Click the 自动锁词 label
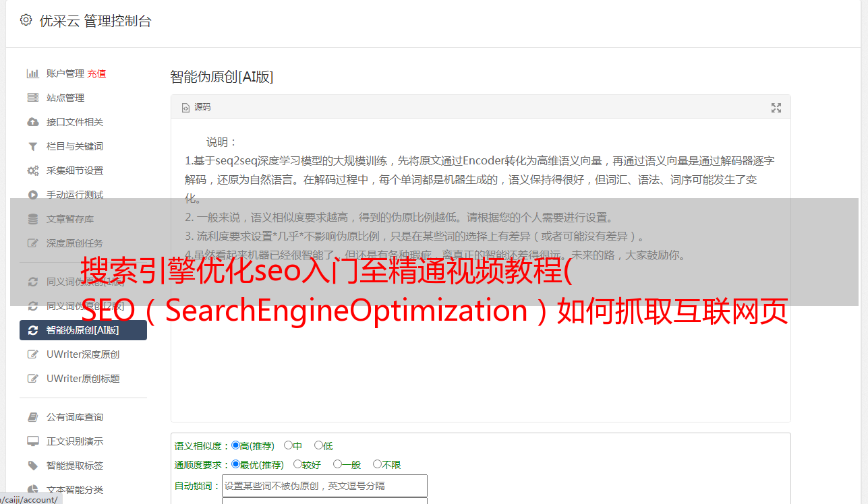868x504 pixels. coord(198,486)
